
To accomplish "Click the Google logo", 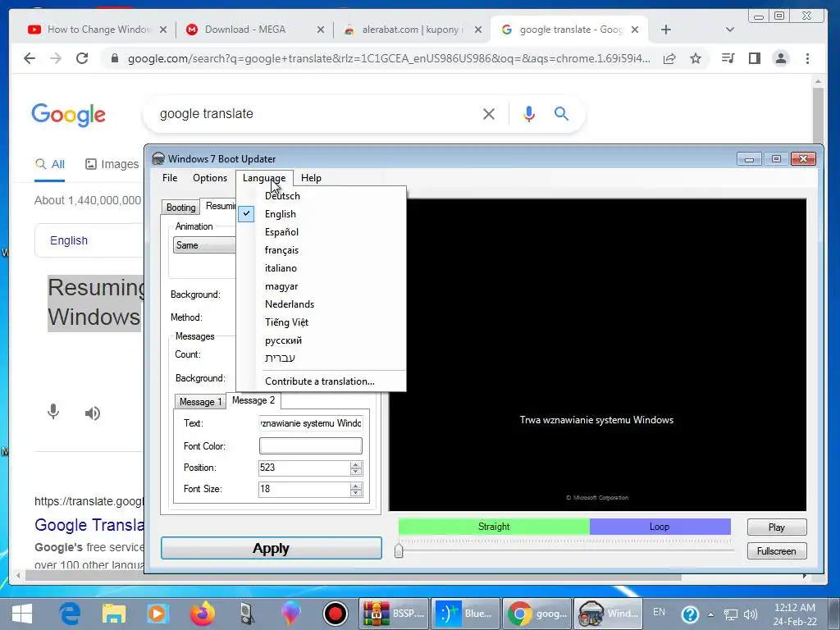I will pyautogui.click(x=69, y=115).
